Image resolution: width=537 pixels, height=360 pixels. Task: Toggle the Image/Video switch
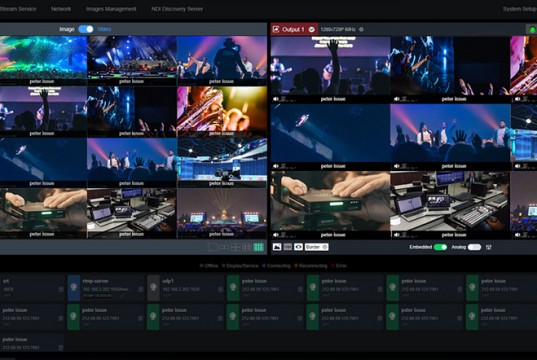(x=86, y=29)
